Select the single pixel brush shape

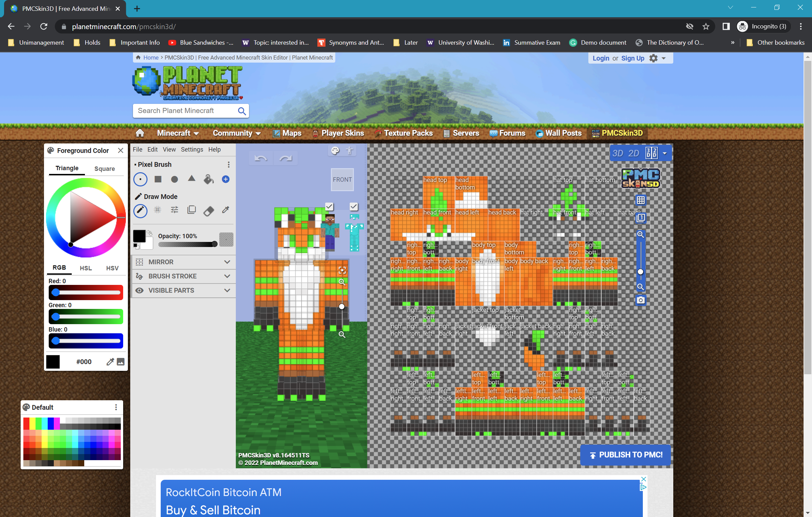pos(140,179)
